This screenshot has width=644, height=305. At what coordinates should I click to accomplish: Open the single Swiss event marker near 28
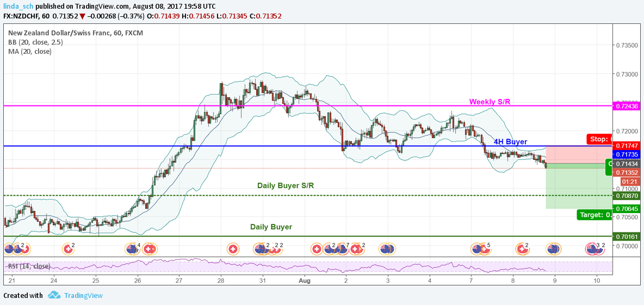tap(232, 248)
